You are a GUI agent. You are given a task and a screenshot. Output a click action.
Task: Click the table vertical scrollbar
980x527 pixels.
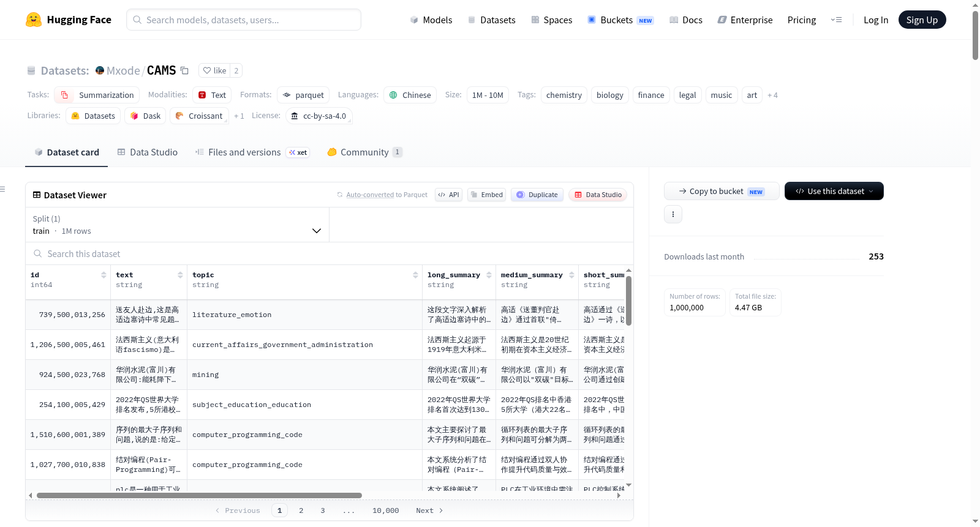[x=628, y=301]
